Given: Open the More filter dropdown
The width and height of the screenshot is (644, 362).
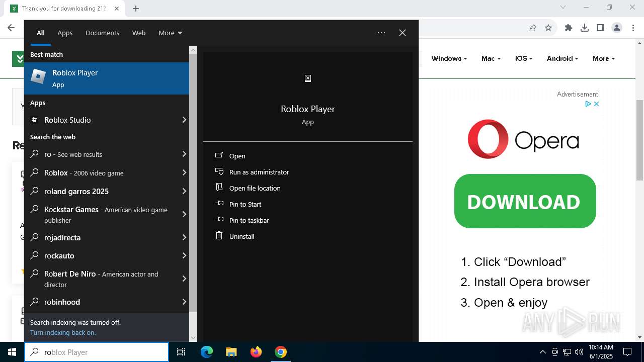Looking at the screenshot, I should click(171, 33).
